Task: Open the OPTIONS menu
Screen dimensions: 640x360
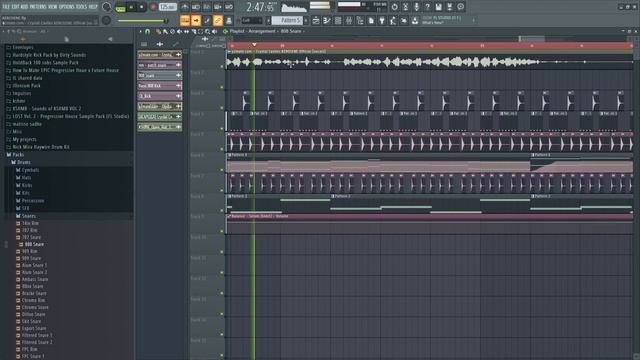Action: click(67, 7)
